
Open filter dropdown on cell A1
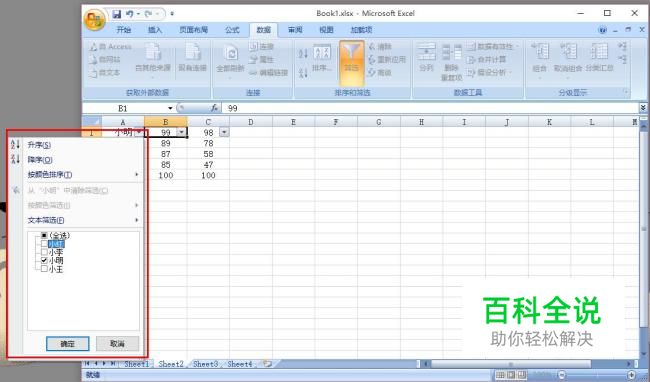coord(139,132)
